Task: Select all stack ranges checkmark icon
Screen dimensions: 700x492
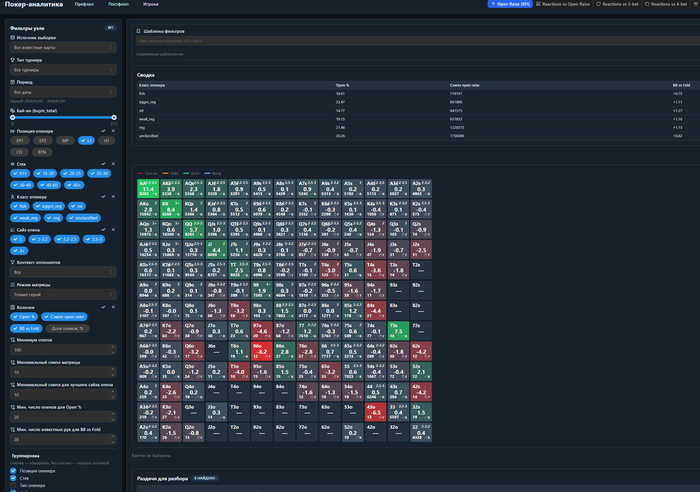Action: pos(103,164)
